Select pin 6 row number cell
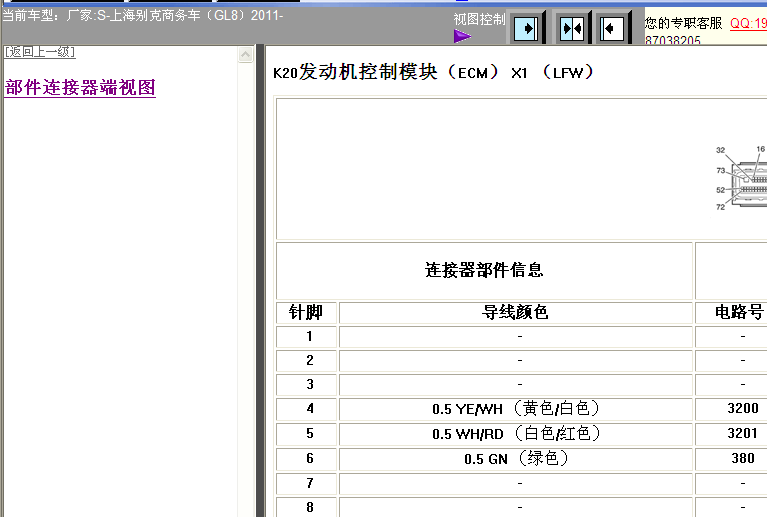The width and height of the screenshot is (767, 517). (x=306, y=459)
